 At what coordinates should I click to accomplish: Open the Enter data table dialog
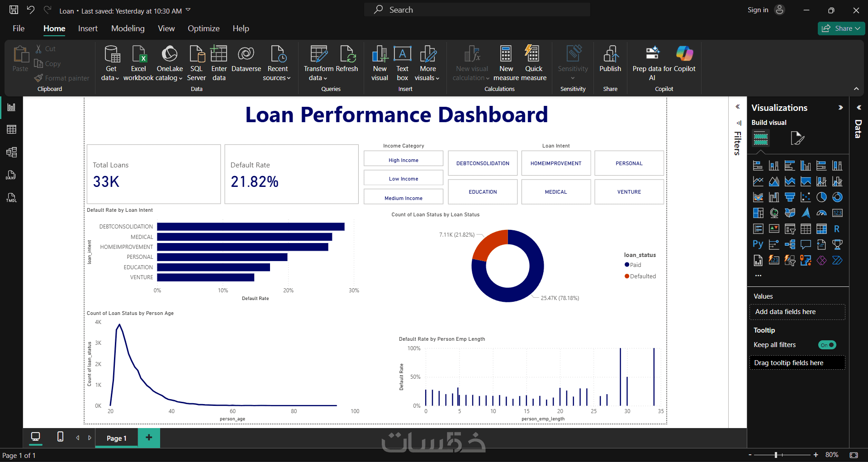[x=219, y=63]
